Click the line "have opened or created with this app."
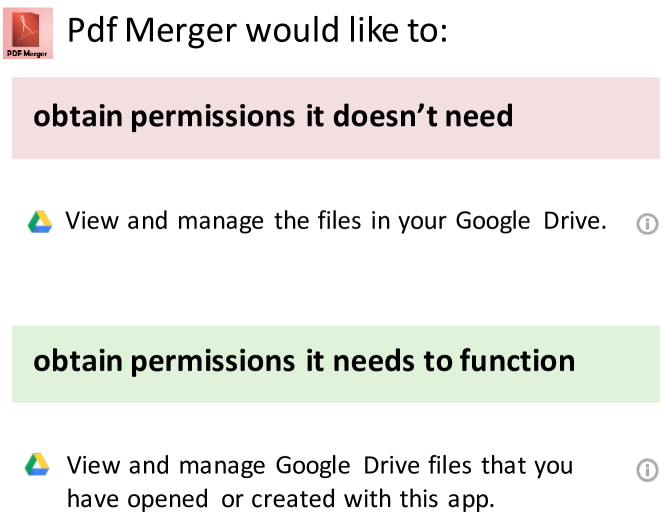The width and height of the screenshot is (664, 530). tap(281, 498)
